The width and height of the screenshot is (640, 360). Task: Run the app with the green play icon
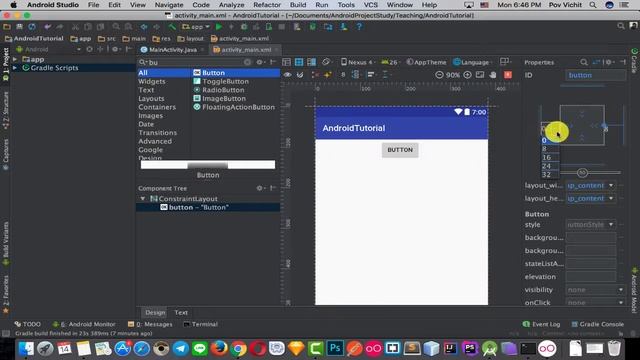tap(219, 27)
